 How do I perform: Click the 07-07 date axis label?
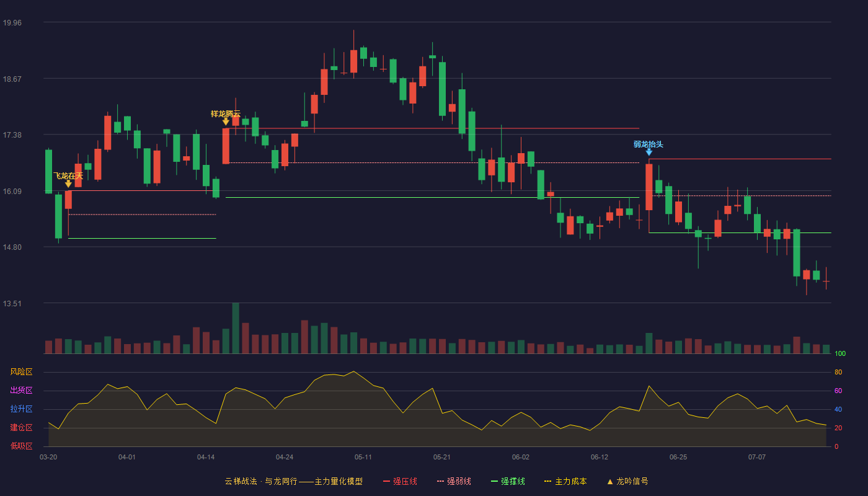click(757, 457)
